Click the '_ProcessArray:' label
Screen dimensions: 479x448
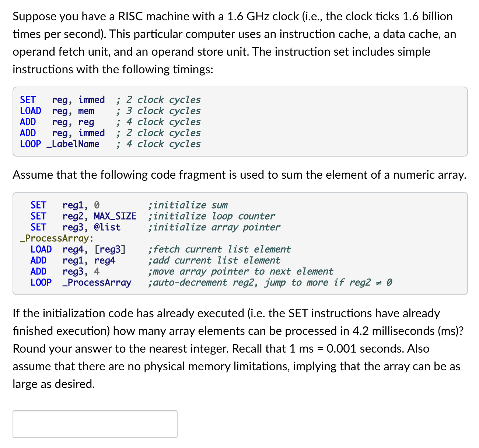(x=57, y=238)
